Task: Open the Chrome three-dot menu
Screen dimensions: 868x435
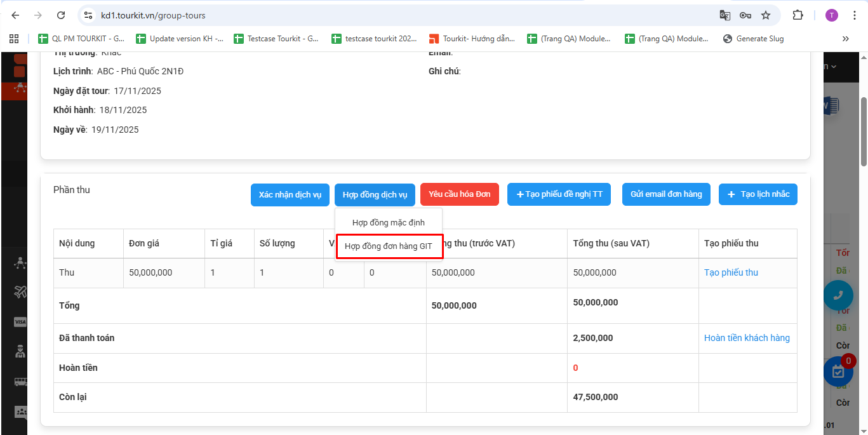Action: pos(855,15)
